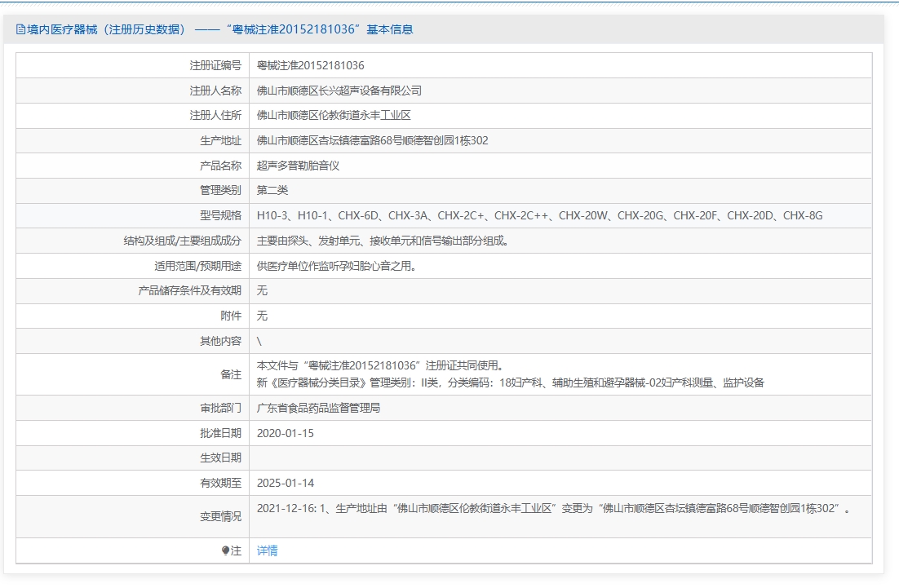This screenshot has width=899, height=588.
Task: Select expiry date 2025-01-14
Action: (x=286, y=483)
